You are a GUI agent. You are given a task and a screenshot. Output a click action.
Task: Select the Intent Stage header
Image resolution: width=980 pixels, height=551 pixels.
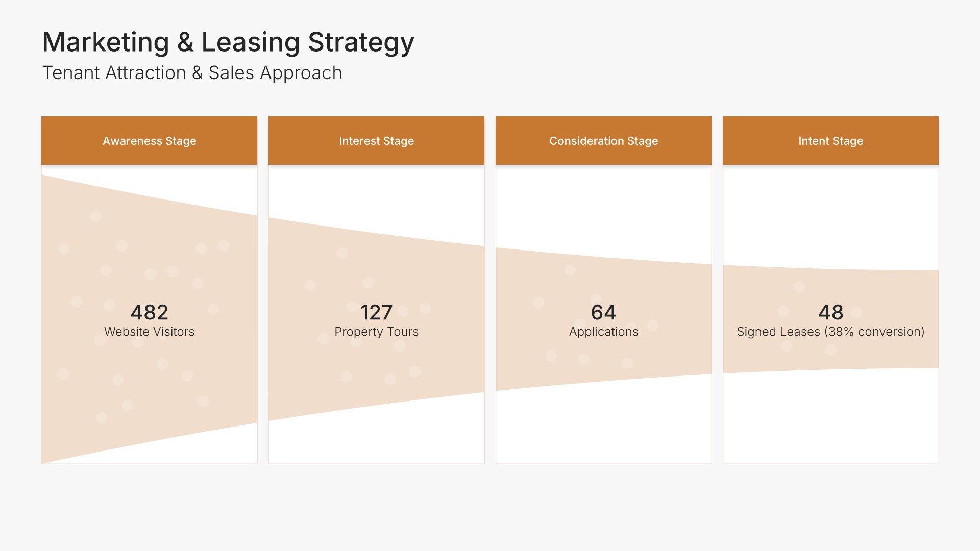tap(830, 141)
